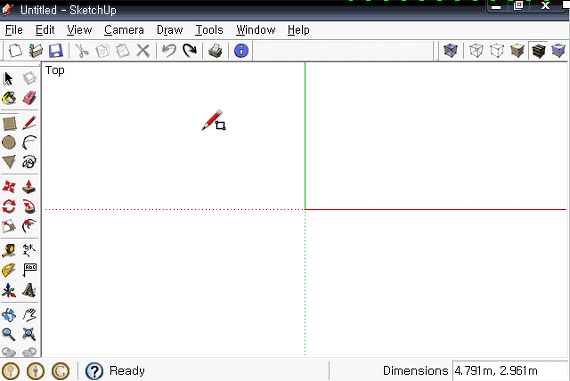570x381 pixels.
Task: Click the 'Top' view label
Action: (x=55, y=71)
